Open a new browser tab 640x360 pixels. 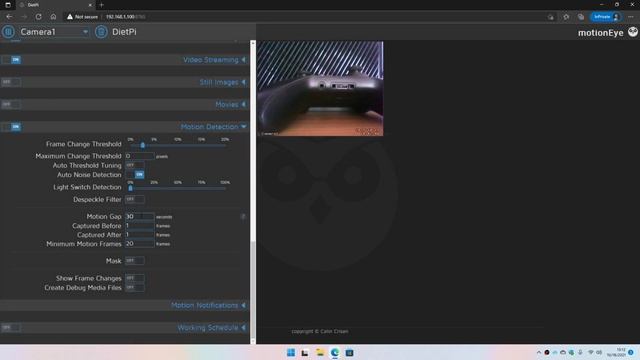coord(102,5)
